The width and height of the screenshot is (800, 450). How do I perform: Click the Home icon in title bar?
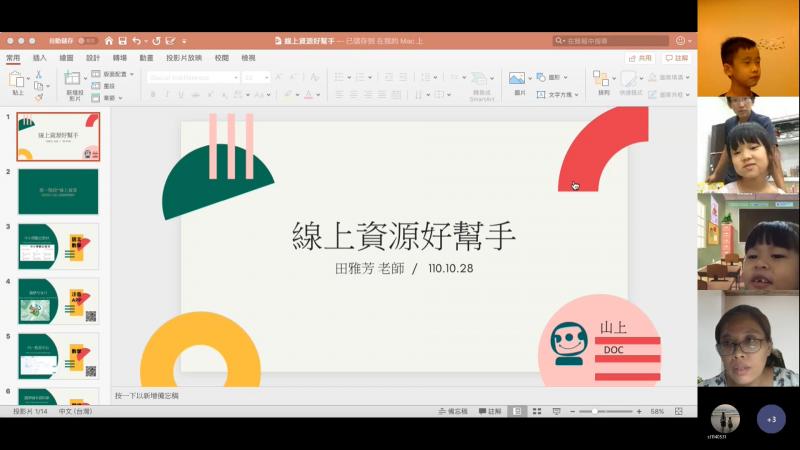(x=109, y=41)
